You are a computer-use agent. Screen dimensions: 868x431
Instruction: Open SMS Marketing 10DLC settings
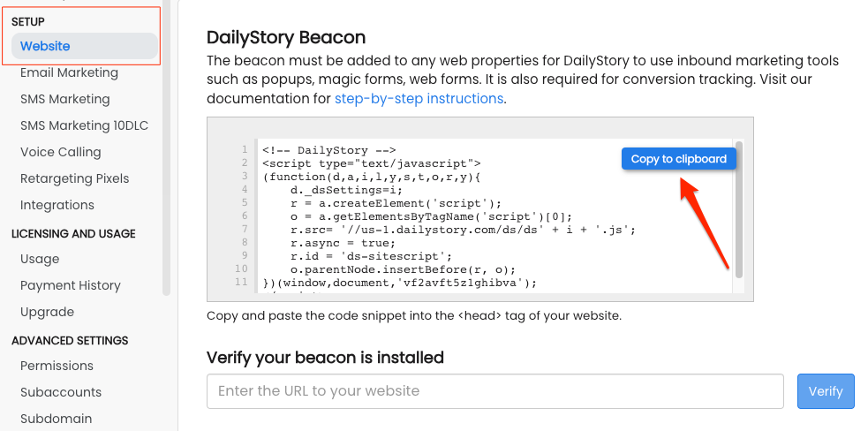(x=84, y=125)
